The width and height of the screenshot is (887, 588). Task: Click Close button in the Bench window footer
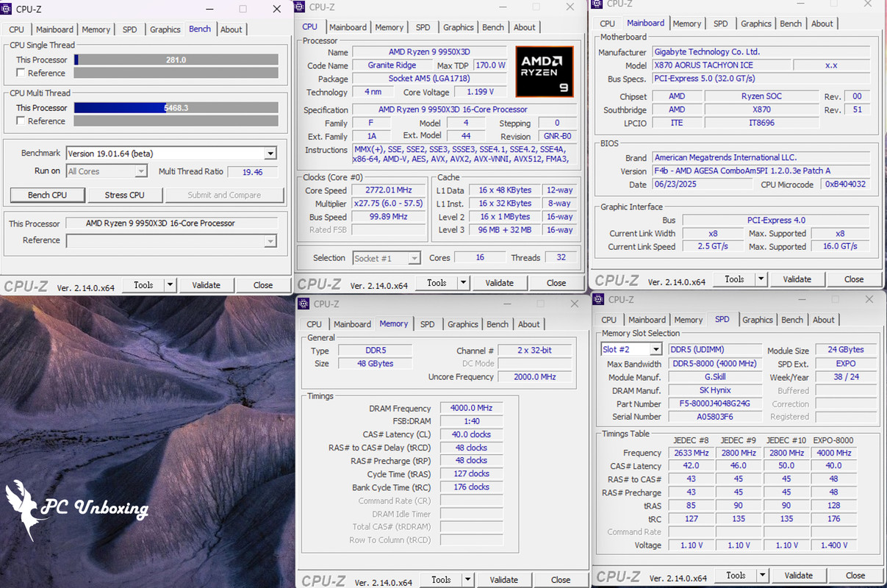(263, 285)
